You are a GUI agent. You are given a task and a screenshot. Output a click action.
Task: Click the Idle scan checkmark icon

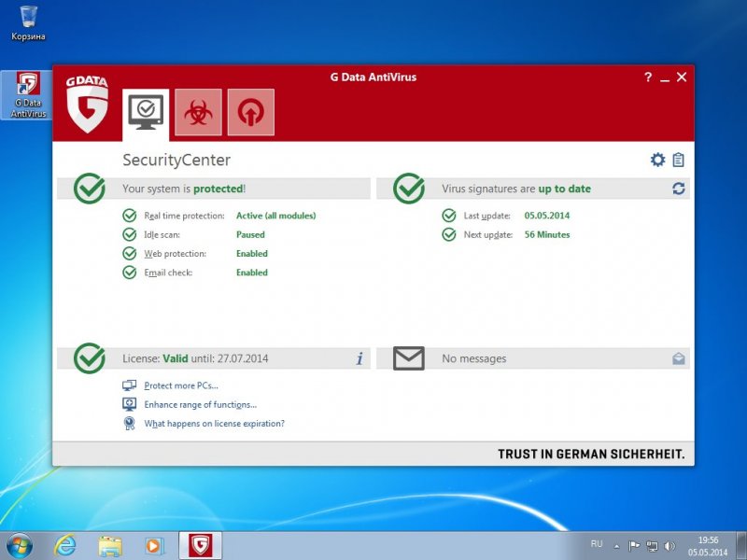pyautogui.click(x=130, y=235)
